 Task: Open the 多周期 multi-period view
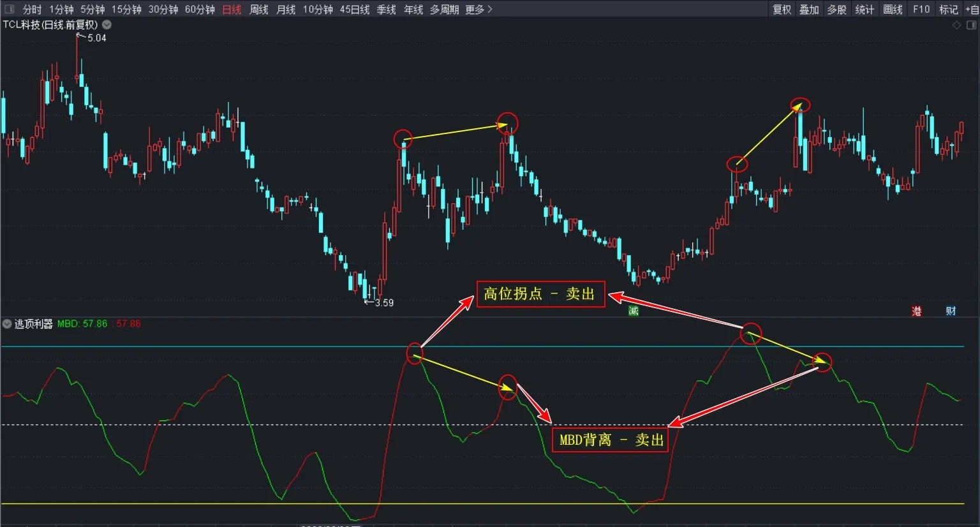click(x=444, y=10)
